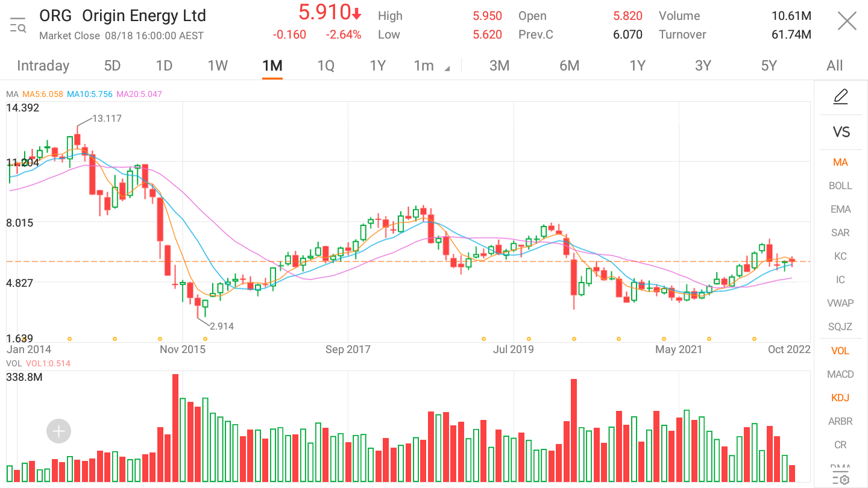This screenshot has height=488, width=868.
Task: Switch to the Intraday tab
Action: click(43, 66)
